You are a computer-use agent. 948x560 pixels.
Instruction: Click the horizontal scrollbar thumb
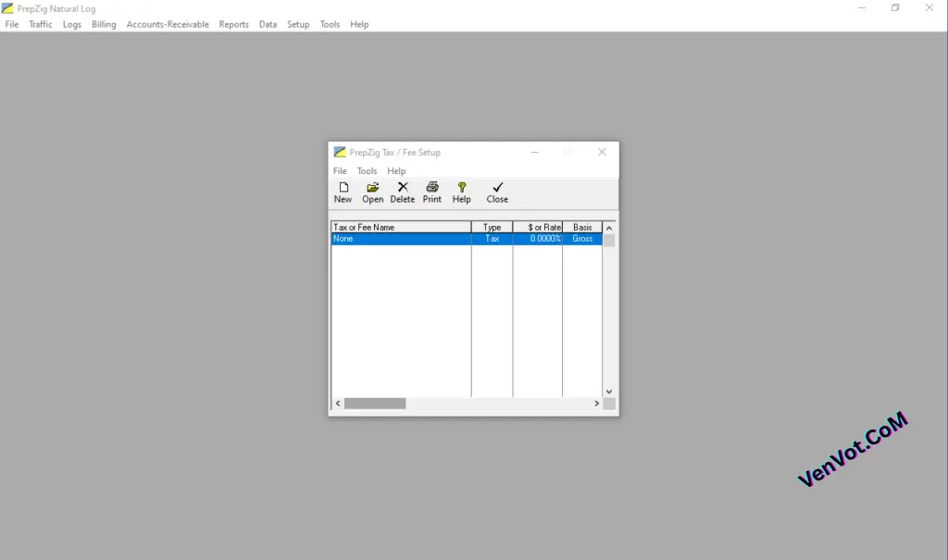tap(375, 404)
